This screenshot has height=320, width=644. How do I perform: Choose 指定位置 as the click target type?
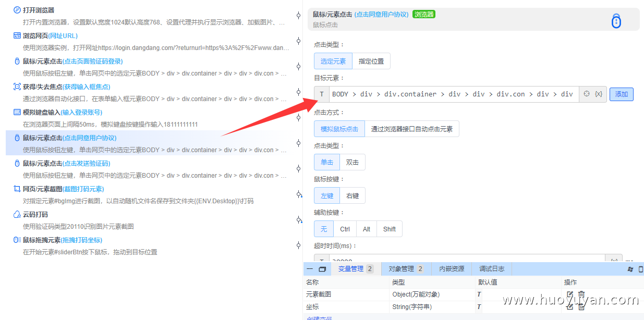(x=371, y=61)
